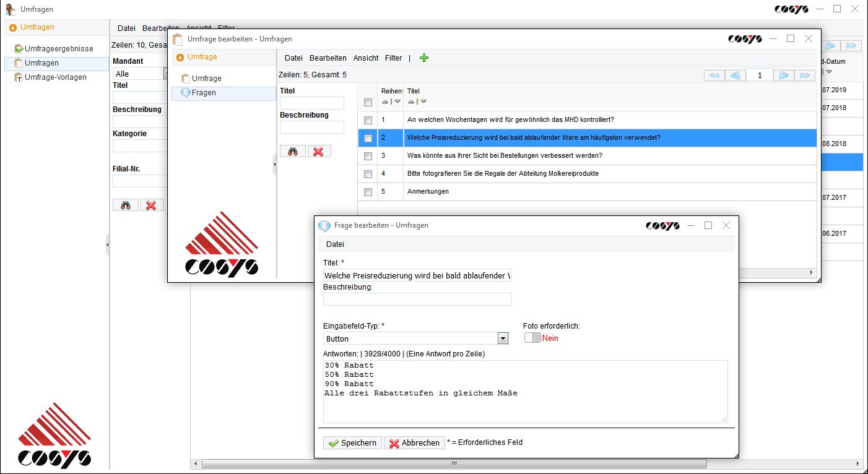Sort Reihenfolge column ascending
Screen dimensions: 868x474
click(x=385, y=101)
